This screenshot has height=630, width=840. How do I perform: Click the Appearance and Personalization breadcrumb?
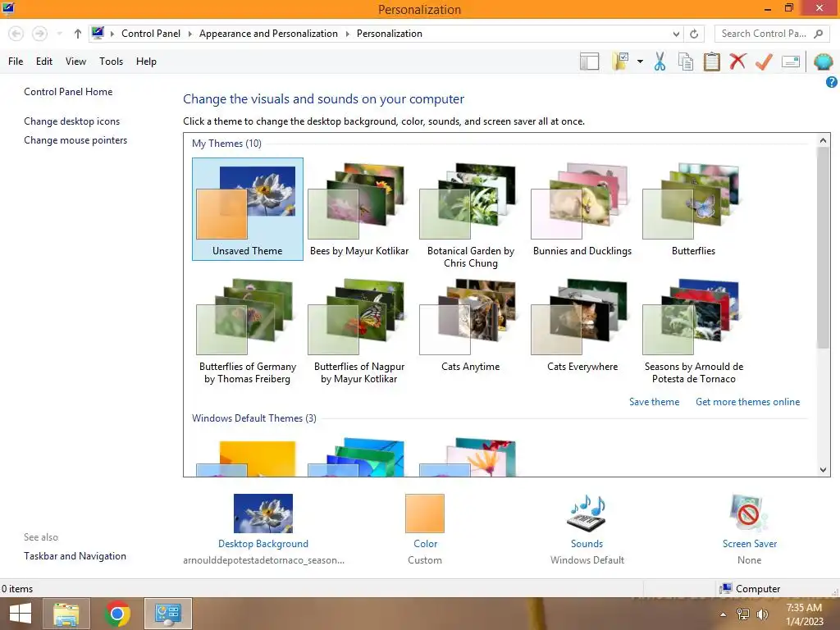point(268,33)
